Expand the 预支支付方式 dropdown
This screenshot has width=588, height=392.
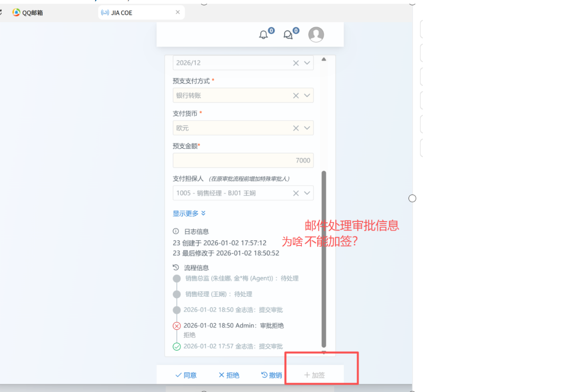click(x=307, y=95)
